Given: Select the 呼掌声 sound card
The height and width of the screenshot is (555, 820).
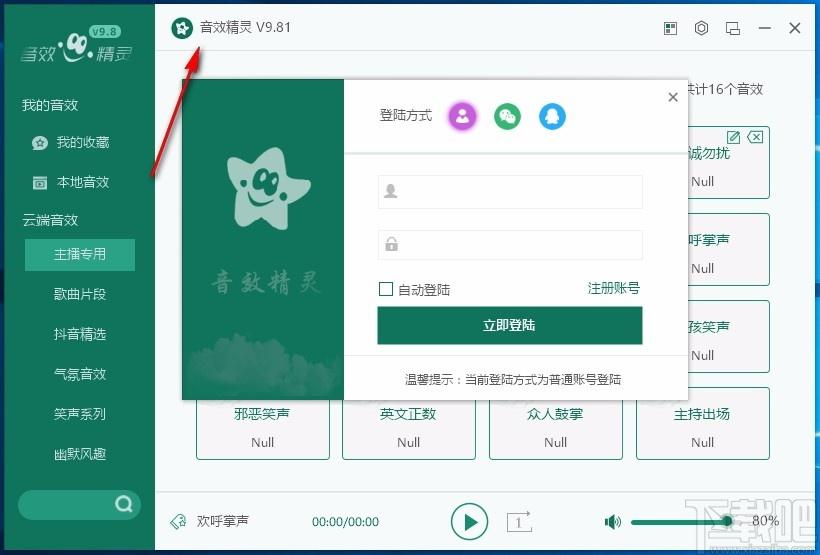Looking at the screenshot, I should pyautogui.click(x=728, y=250).
